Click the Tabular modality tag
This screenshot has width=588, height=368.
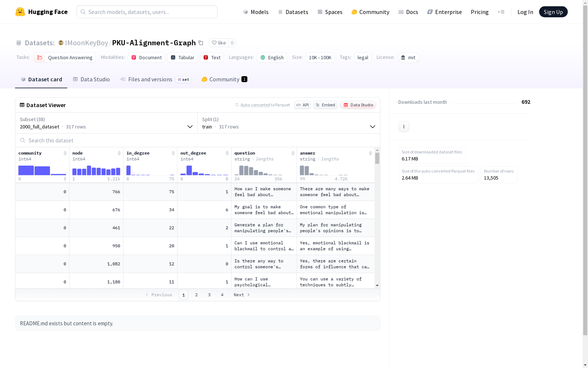pos(183,57)
